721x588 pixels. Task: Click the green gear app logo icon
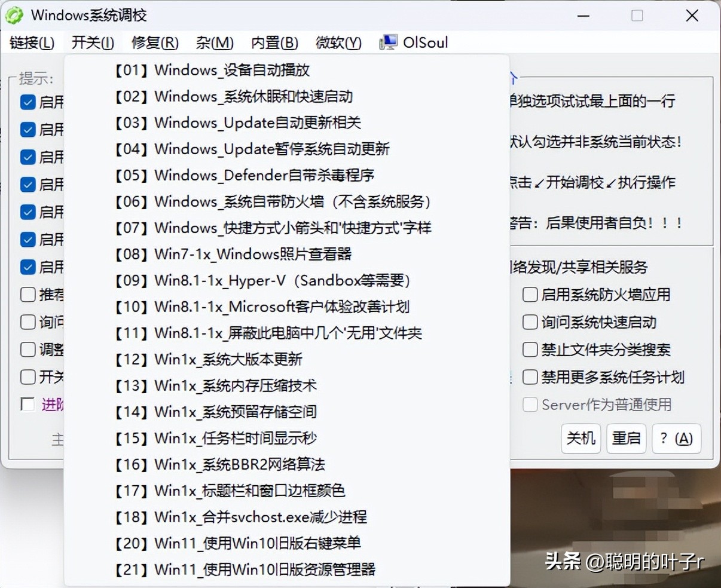click(x=13, y=14)
